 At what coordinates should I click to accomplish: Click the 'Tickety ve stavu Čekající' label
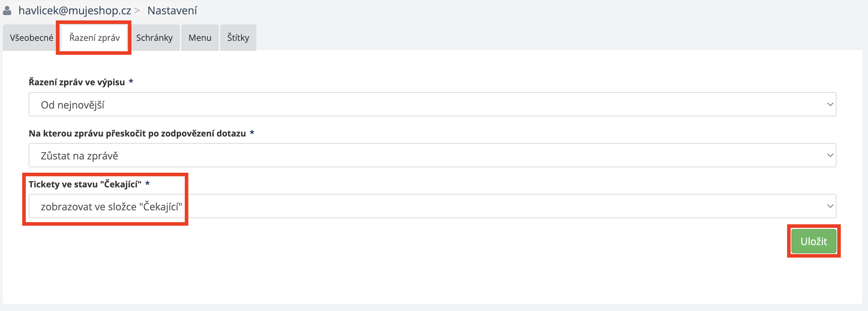[x=85, y=185]
